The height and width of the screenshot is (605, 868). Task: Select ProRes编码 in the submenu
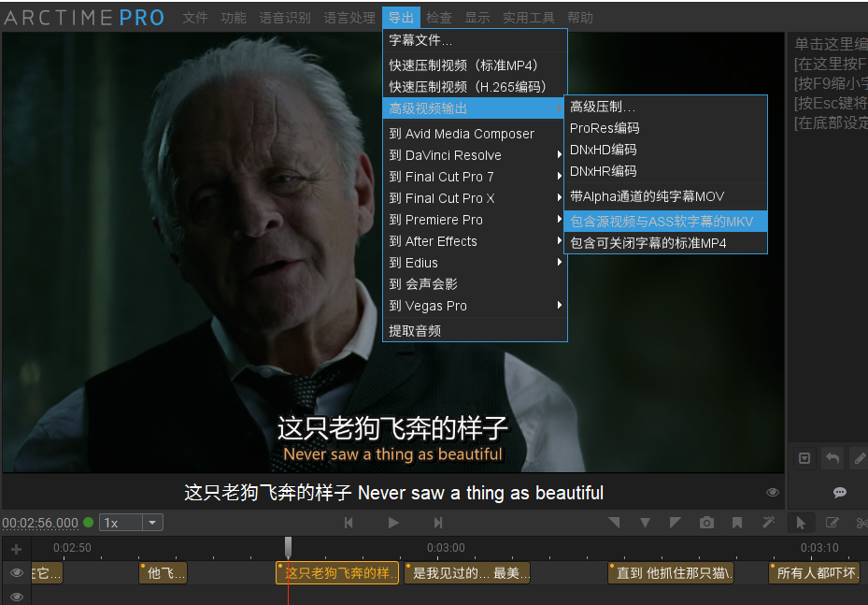pyautogui.click(x=665, y=128)
